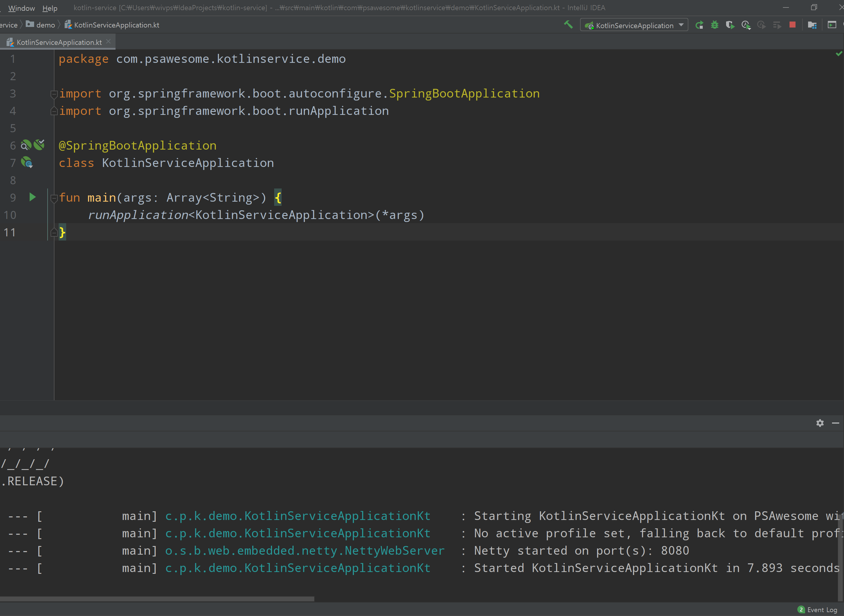
Task: Click the green run arrow next to main
Action: tap(32, 197)
